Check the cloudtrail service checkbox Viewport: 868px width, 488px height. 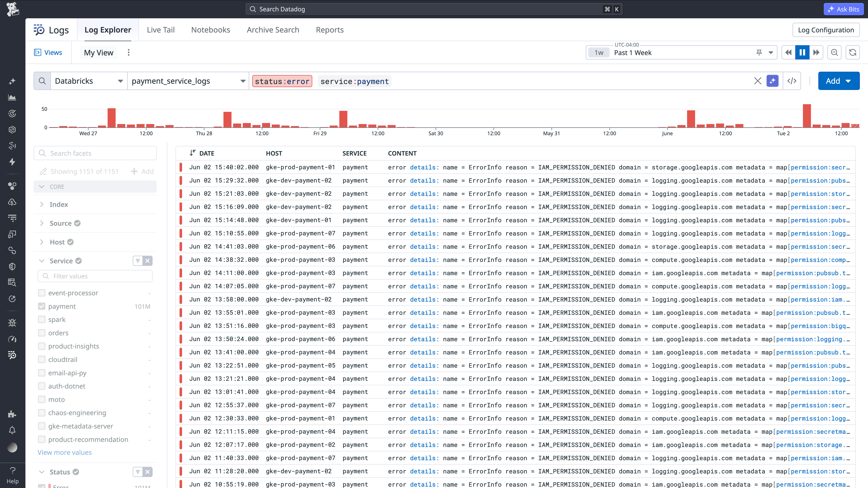click(x=42, y=359)
